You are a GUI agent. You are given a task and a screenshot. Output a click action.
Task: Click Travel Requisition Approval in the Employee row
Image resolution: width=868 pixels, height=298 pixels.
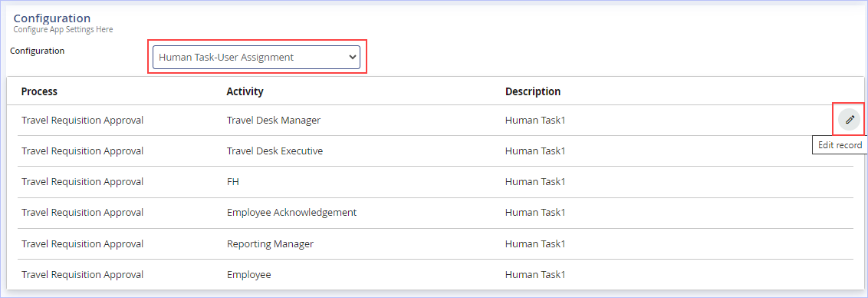(83, 275)
